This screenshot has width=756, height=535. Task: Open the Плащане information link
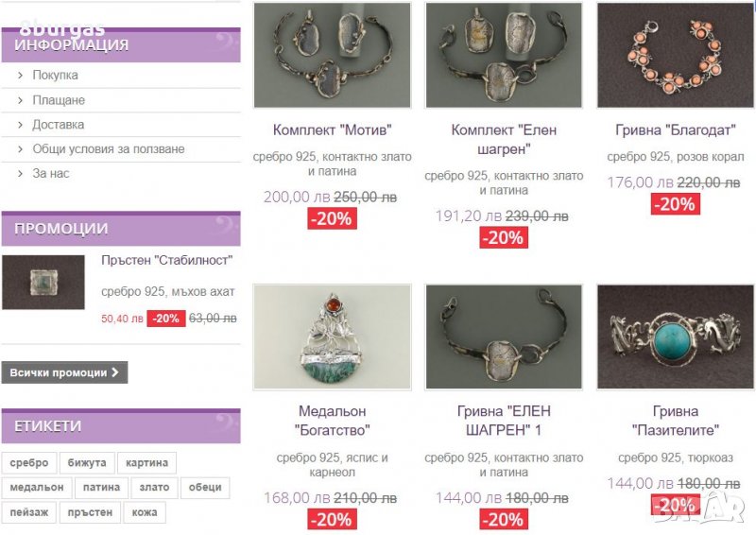click(59, 100)
